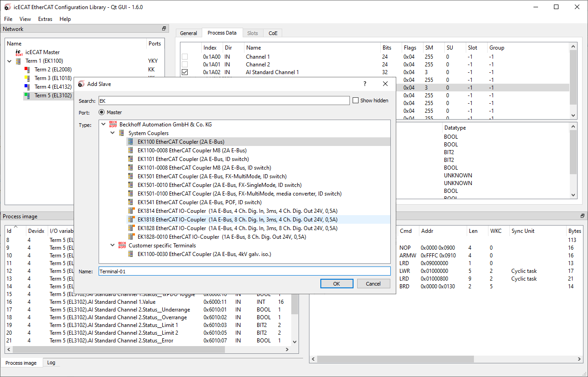Click the red Term 2 (EL2008) icon
588x377 pixels.
27,70
